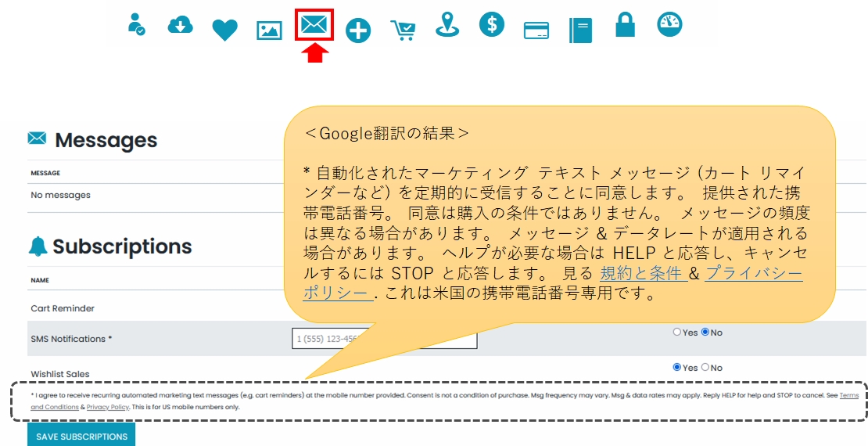Open the user profile icon with checkmark
The image size is (868, 446).
click(136, 25)
